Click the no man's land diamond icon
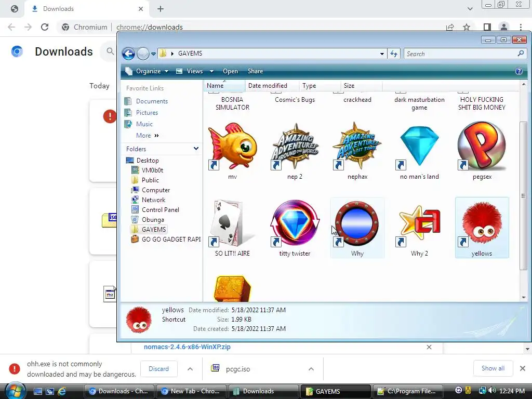 point(419,146)
